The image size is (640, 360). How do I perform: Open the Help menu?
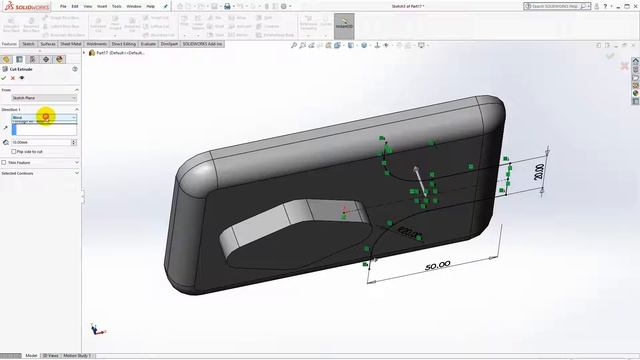pyautogui.click(x=151, y=6)
